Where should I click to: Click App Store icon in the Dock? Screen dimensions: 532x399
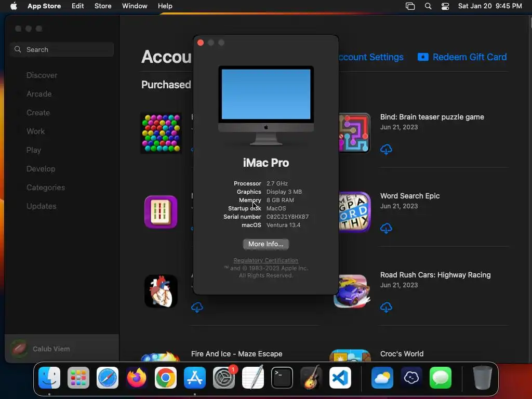195,378
